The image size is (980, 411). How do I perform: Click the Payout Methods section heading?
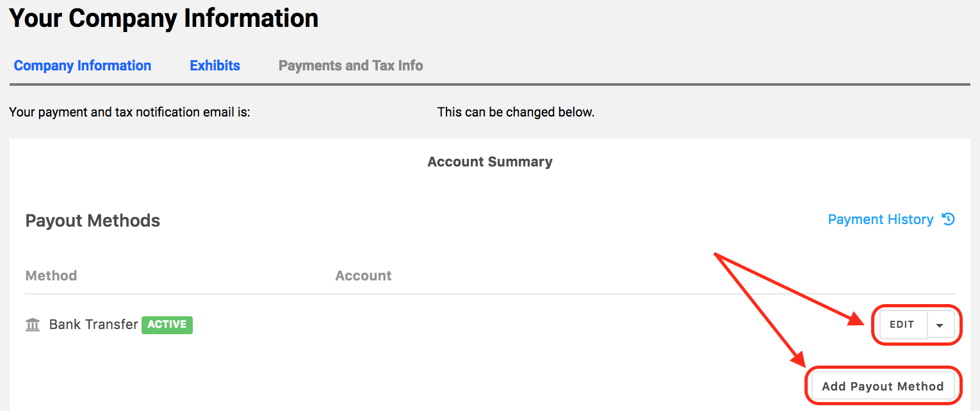[x=93, y=221]
